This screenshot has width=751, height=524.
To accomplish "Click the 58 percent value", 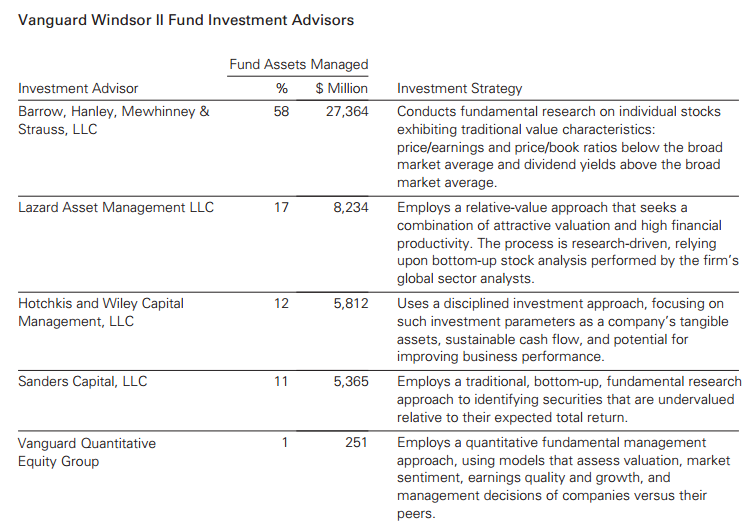I will point(281,112).
